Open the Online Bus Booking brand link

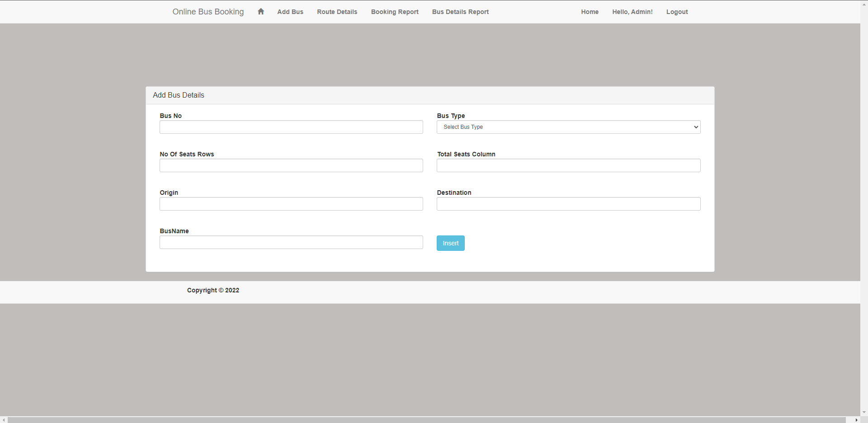click(x=208, y=12)
